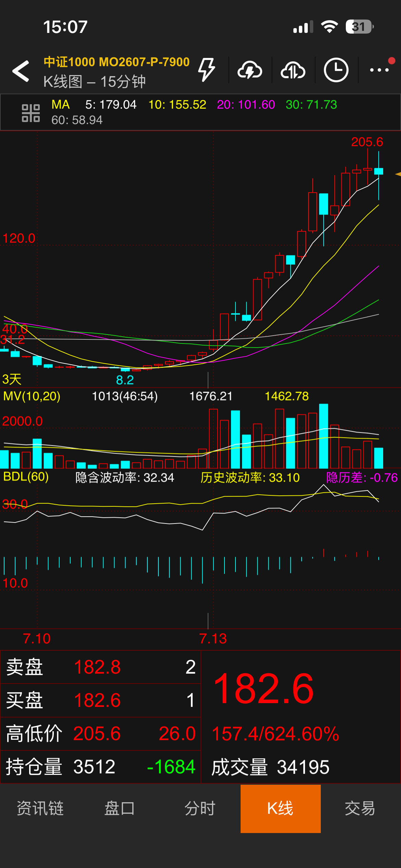Tap the K线图 – 15分钟 subtitle

coord(95,82)
